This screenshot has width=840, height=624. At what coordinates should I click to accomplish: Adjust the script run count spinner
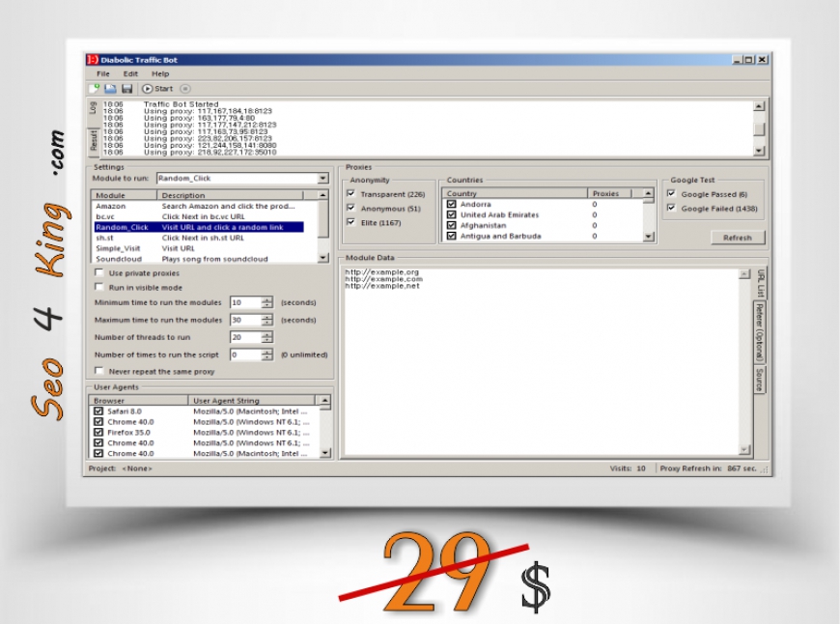tap(266, 355)
